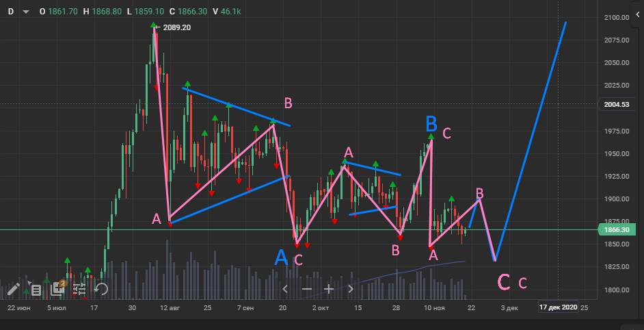Select the pencil drawing tool
This screenshot has width=644, height=330.
(x=13, y=289)
